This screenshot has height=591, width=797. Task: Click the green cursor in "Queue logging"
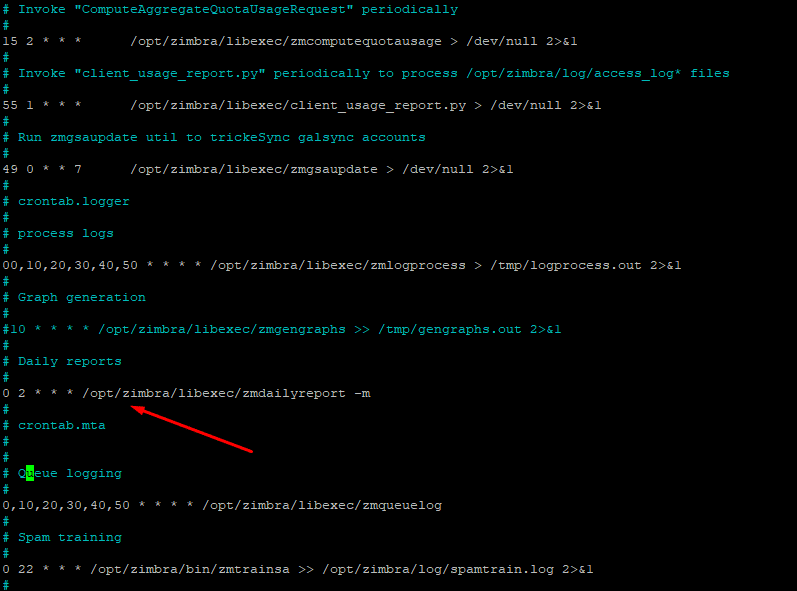tap(30, 473)
